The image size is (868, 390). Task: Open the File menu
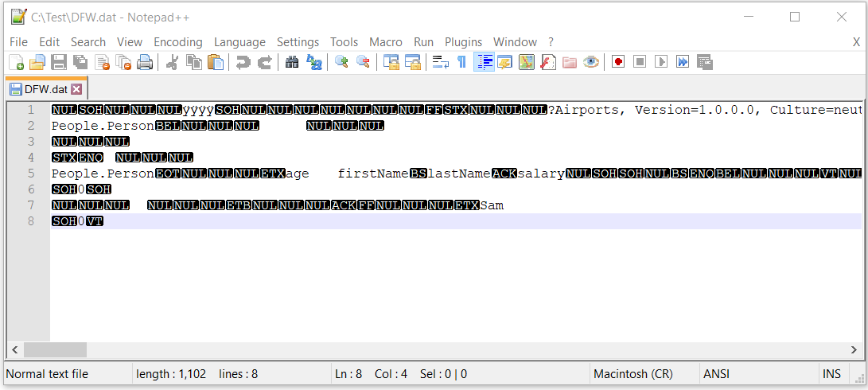click(18, 42)
